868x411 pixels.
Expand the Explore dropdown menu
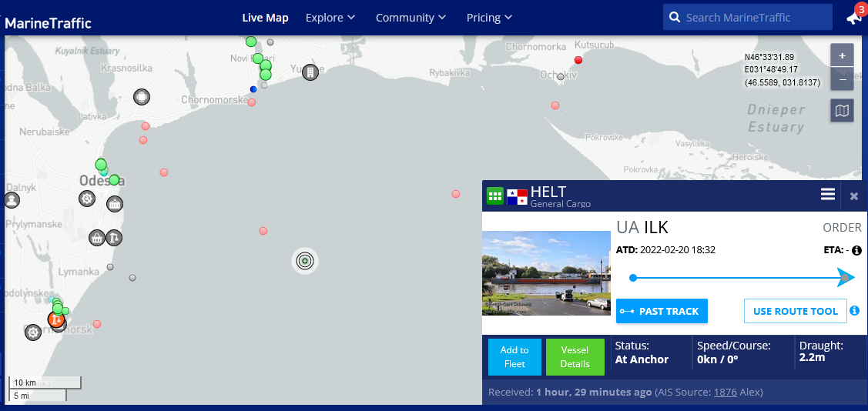pos(330,18)
